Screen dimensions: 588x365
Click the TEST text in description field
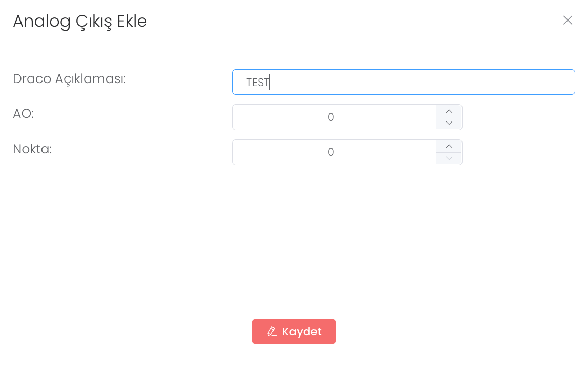point(258,83)
